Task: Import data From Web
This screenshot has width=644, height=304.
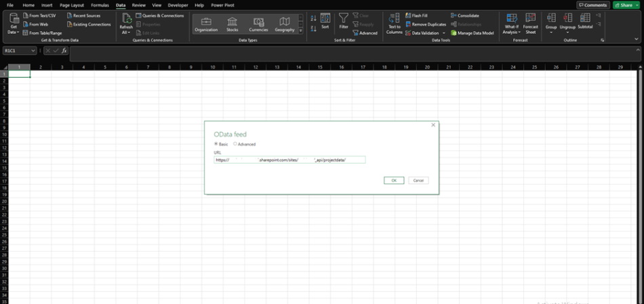Action: pyautogui.click(x=36, y=24)
